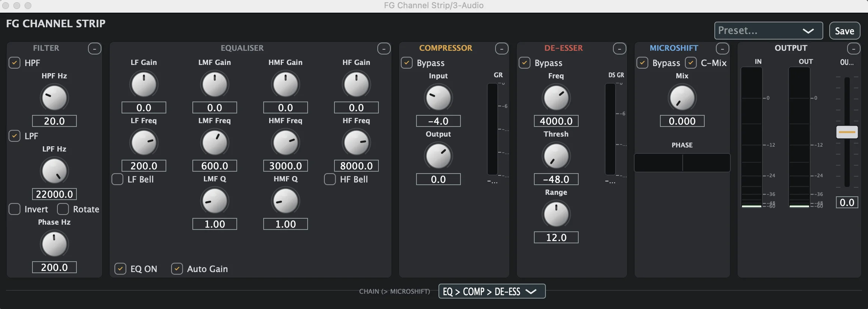Toggle the Compressor Bypass checkbox
Screen dimensions: 868x309
407,63
